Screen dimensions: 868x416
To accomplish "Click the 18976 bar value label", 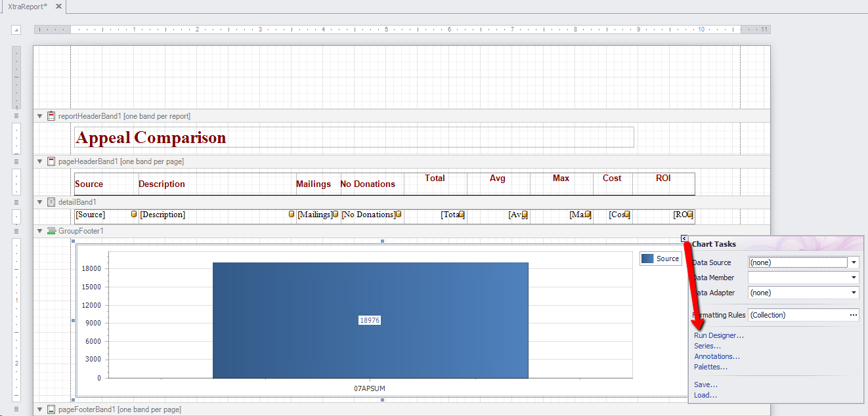I will (370, 320).
